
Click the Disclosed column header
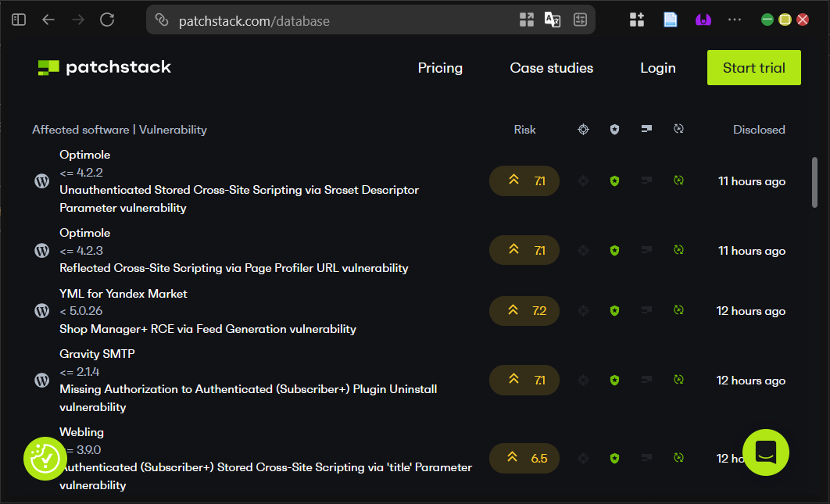[x=759, y=130]
